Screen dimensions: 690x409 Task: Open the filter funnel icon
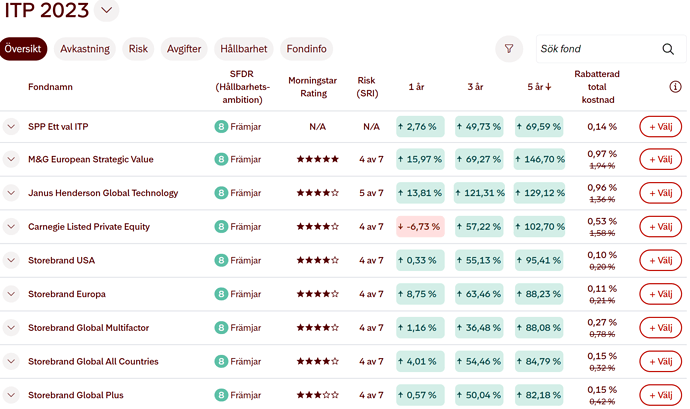pyautogui.click(x=509, y=48)
